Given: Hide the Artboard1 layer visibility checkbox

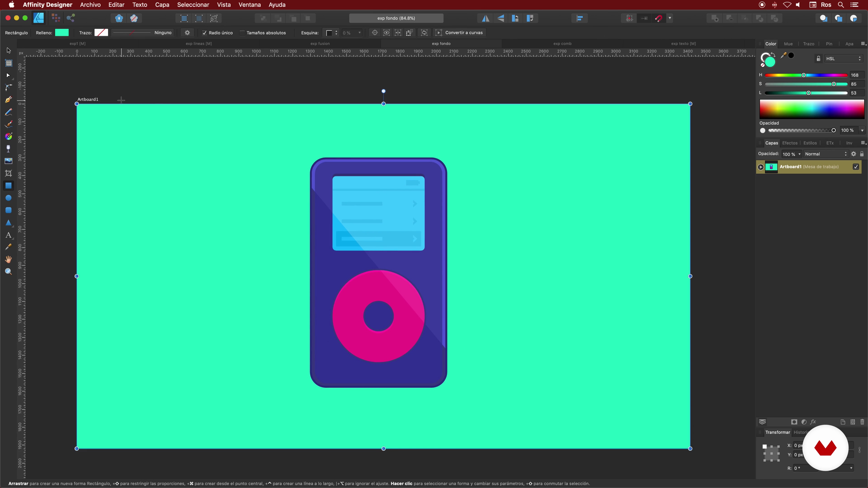Looking at the screenshot, I should [856, 167].
